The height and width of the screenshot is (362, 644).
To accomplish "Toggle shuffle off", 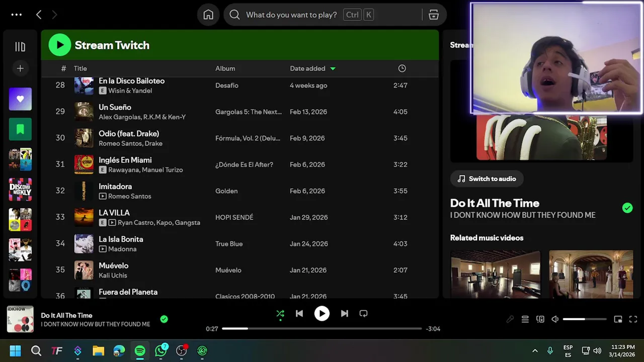I will (280, 314).
